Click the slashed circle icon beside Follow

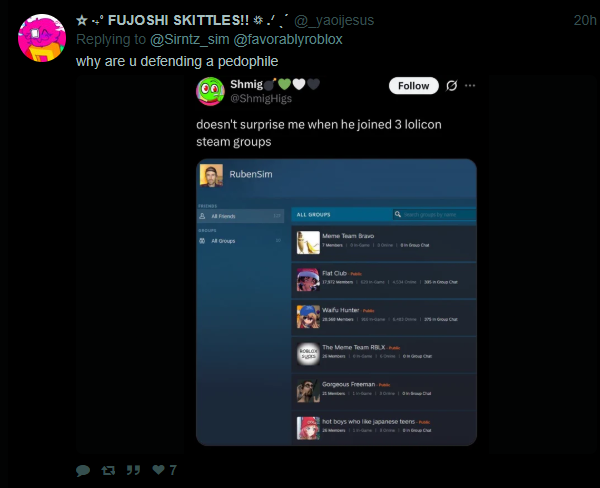coord(452,86)
